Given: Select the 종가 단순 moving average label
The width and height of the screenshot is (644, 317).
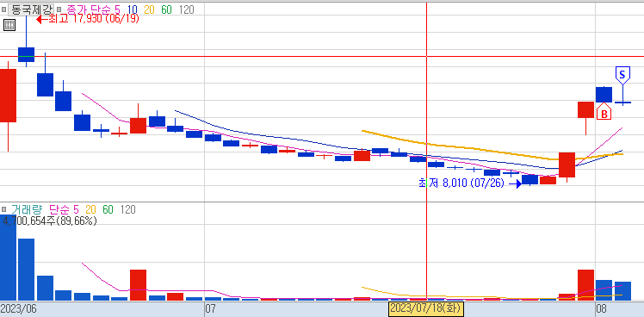Looking at the screenshot, I should click(x=90, y=9).
